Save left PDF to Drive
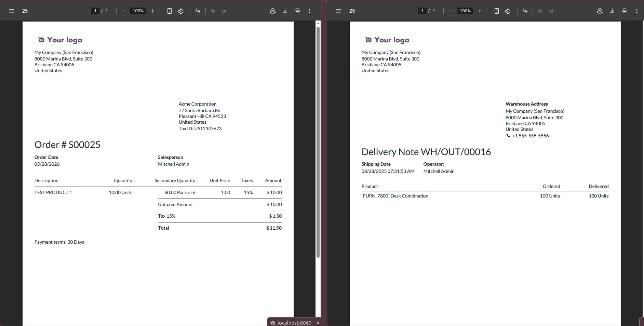The image size is (644, 326). tap(273, 11)
